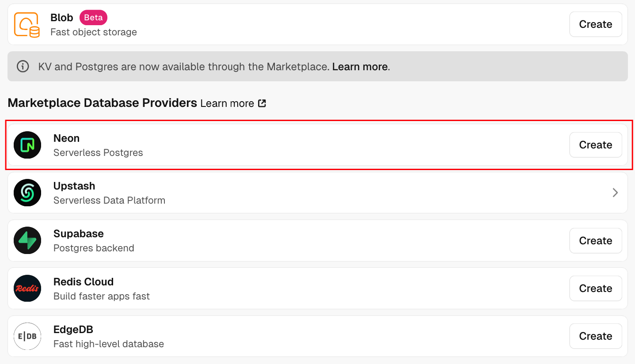Viewport: 635px width, 364px height.
Task: Click the Neon provider name
Action: [66, 138]
